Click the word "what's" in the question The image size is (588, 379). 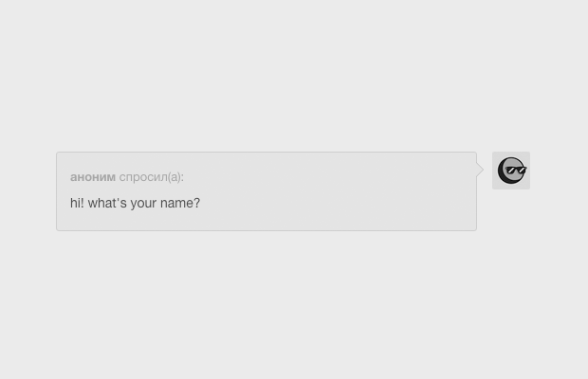pyautogui.click(x=107, y=203)
